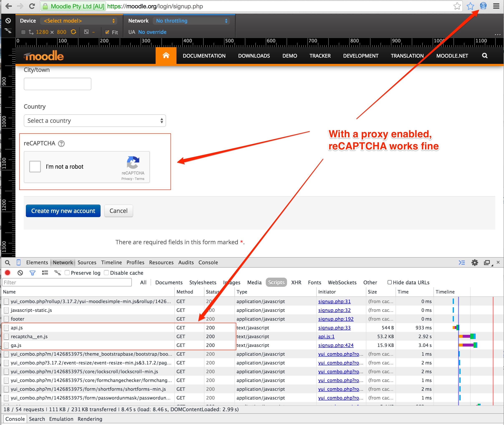
Task: Switch to Sources tab
Action: pyautogui.click(x=87, y=263)
